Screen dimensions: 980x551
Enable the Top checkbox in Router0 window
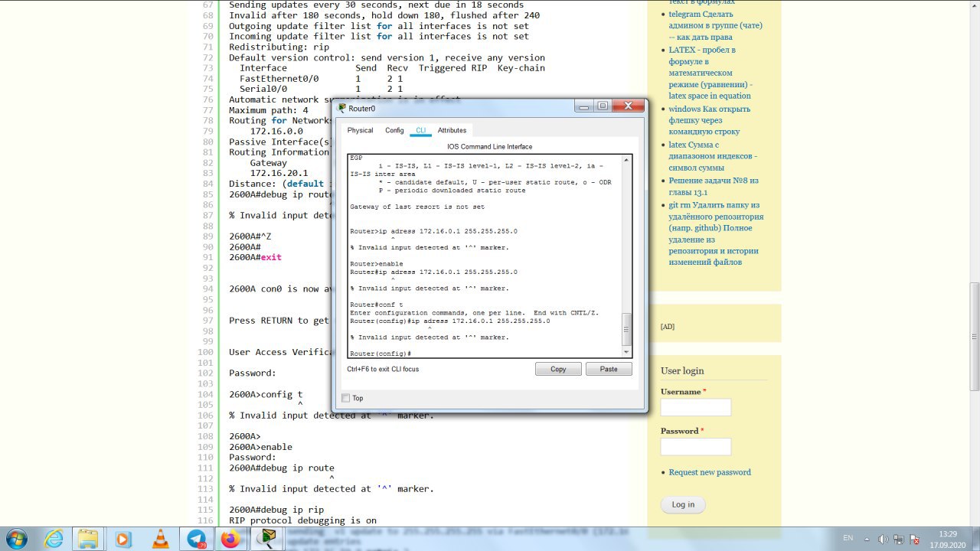[x=346, y=398]
